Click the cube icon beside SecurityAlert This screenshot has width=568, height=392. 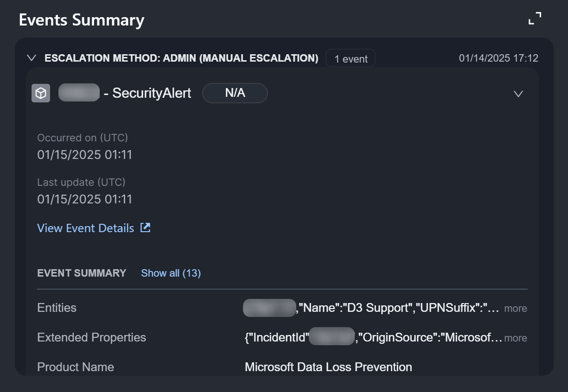pyautogui.click(x=41, y=93)
